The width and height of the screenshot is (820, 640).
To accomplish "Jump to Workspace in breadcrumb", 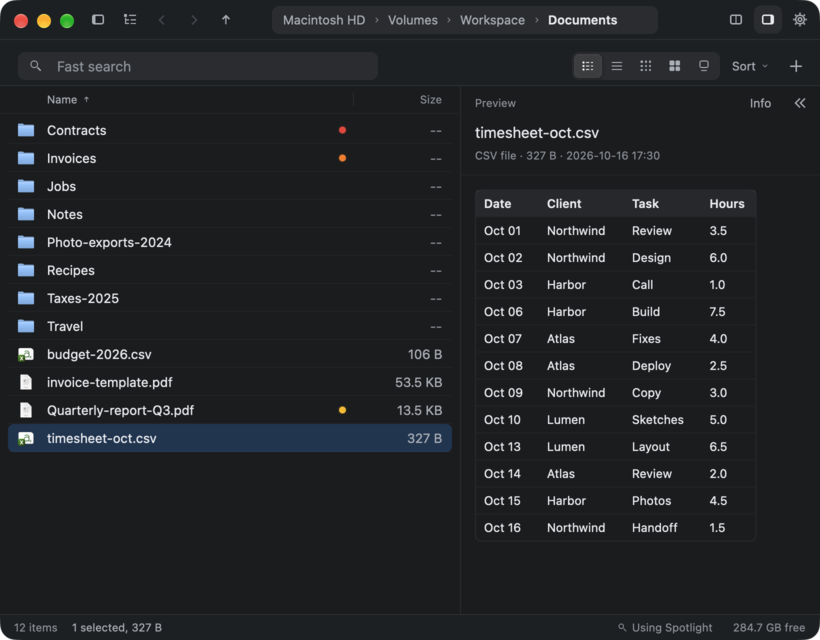I will [x=492, y=20].
